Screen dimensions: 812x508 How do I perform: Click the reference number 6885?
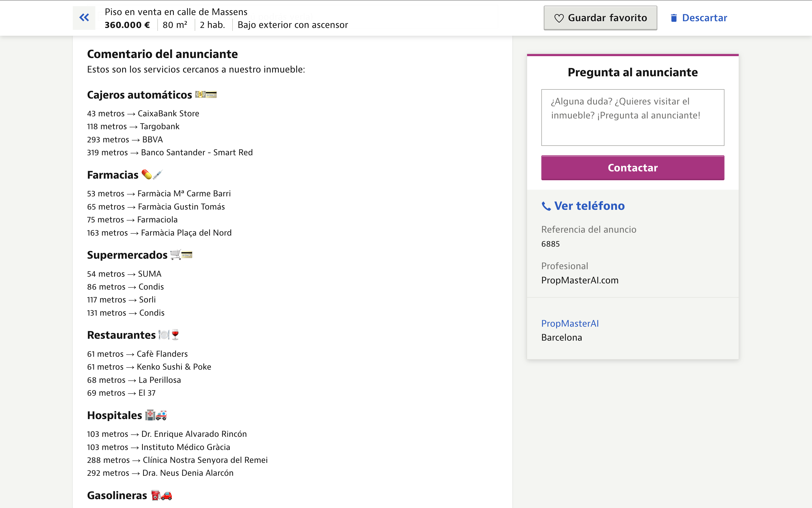click(550, 244)
